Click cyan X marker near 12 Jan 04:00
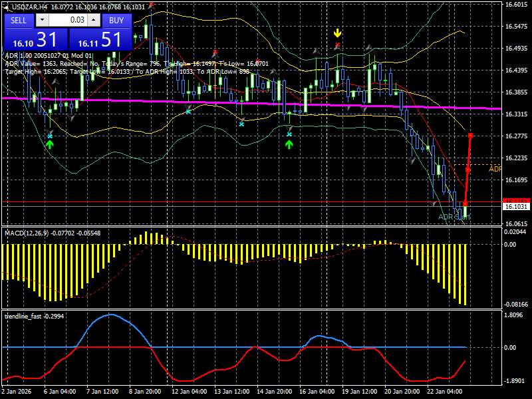The image size is (532, 399). (188, 111)
